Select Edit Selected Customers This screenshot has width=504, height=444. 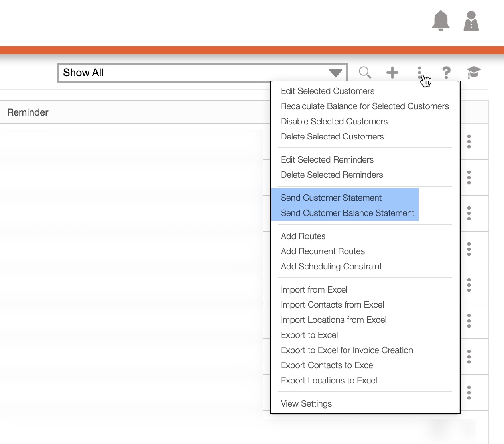point(327,91)
